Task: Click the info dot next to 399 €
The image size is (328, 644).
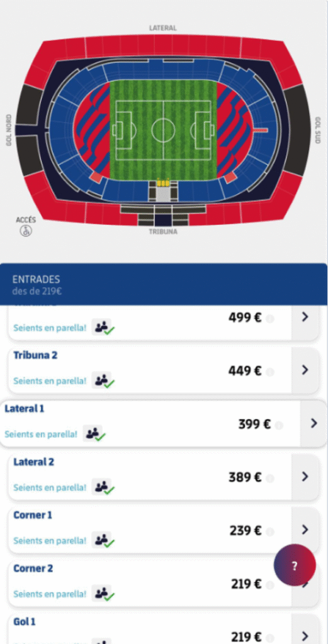Action: coord(279,425)
